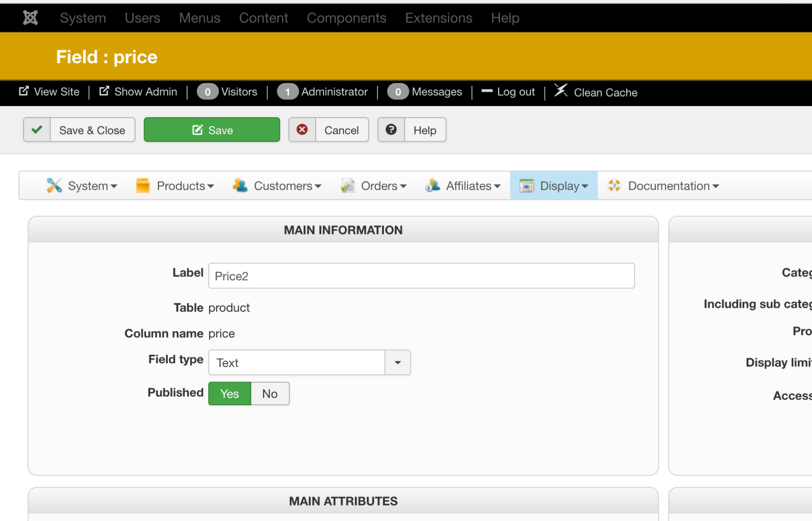Expand the Affiliates dropdown menu

pyautogui.click(x=463, y=186)
